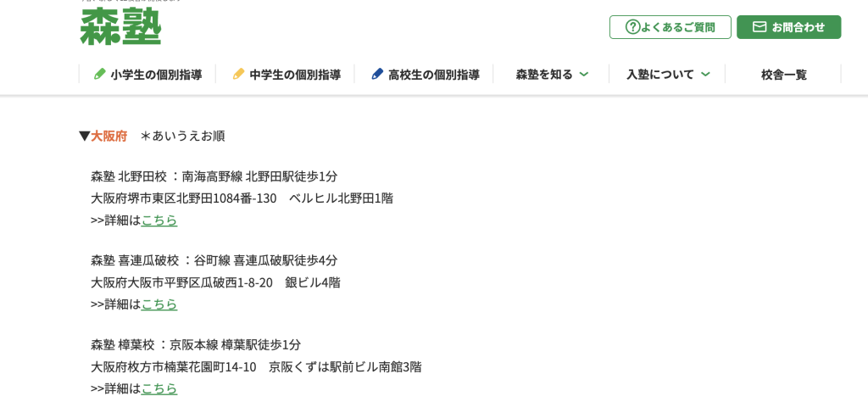Select 小学生の個別指導 in navigation
Screen dimensions: 868x413
[x=156, y=75]
